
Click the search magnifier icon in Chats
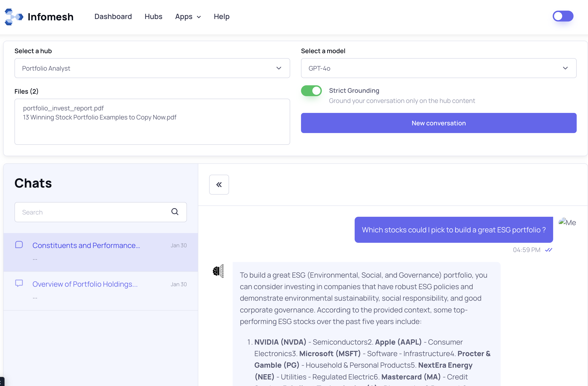coord(175,212)
